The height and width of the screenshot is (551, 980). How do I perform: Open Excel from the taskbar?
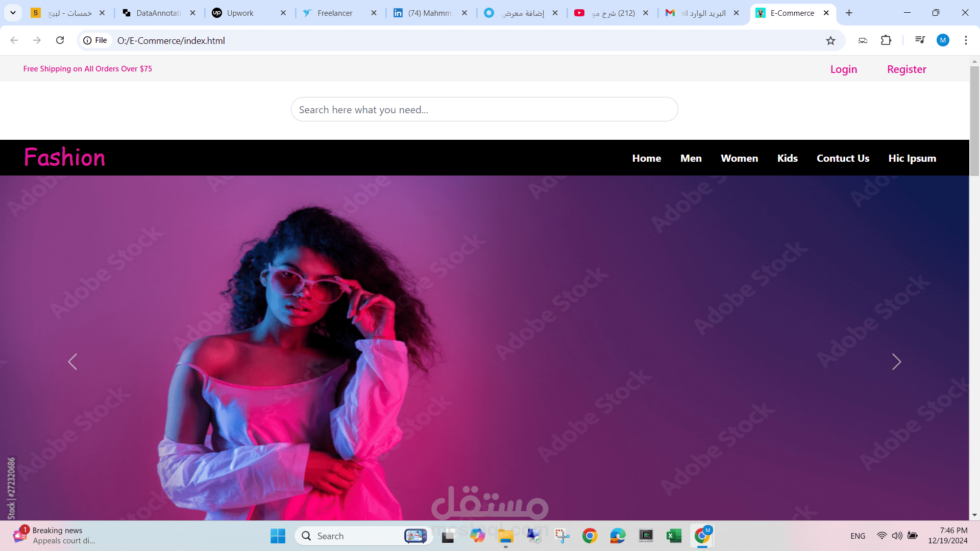(674, 536)
